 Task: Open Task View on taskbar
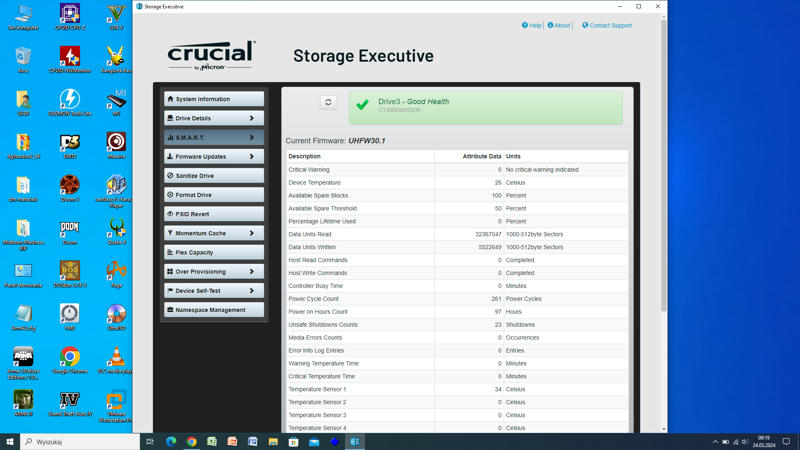[150, 442]
